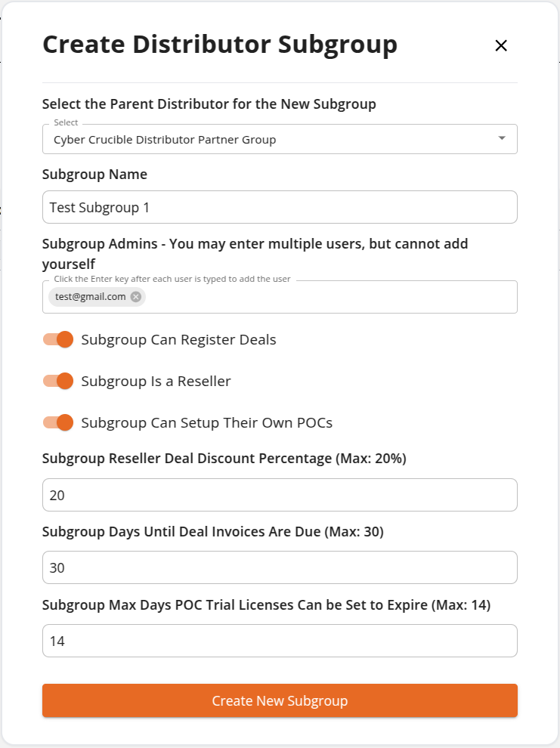Image resolution: width=560 pixels, height=748 pixels.
Task: Submit with the Create New Subgroup button
Action: (280, 700)
